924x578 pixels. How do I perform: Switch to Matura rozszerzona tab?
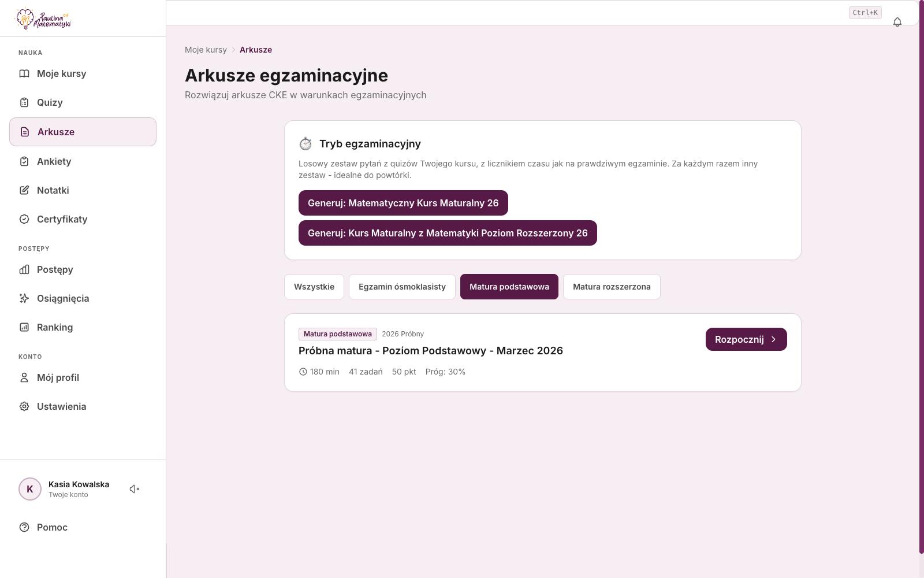tap(612, 287)
